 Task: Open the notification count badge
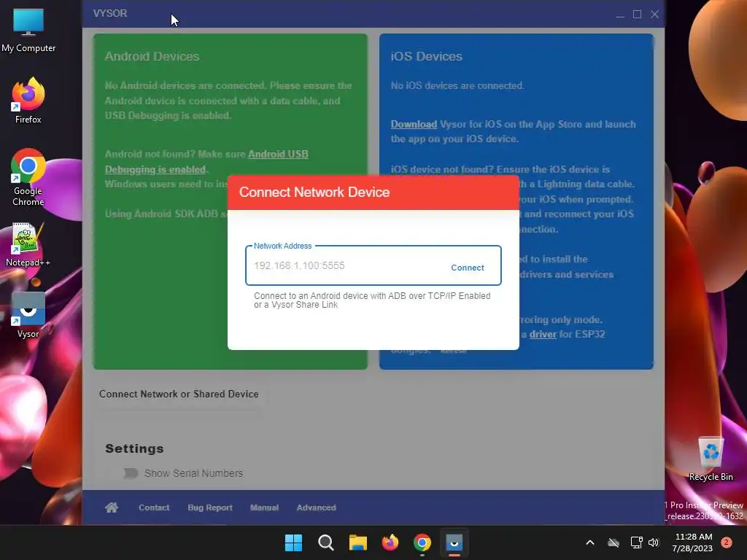coord(727,542)
